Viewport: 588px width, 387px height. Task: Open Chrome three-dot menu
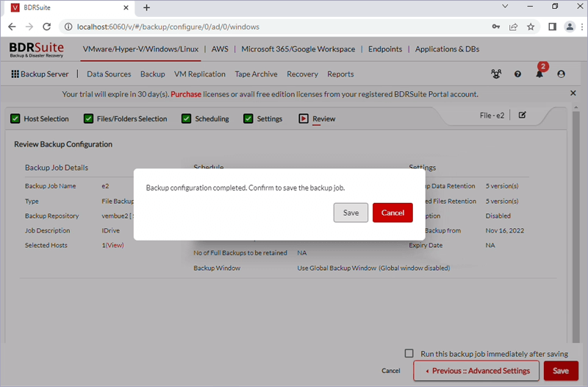[x=582, y=26]
